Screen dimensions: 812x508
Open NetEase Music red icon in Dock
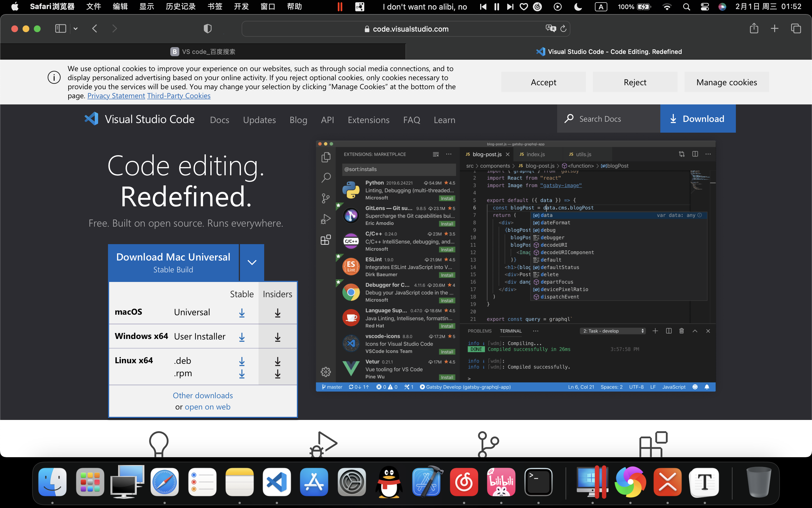click(464, 482)
